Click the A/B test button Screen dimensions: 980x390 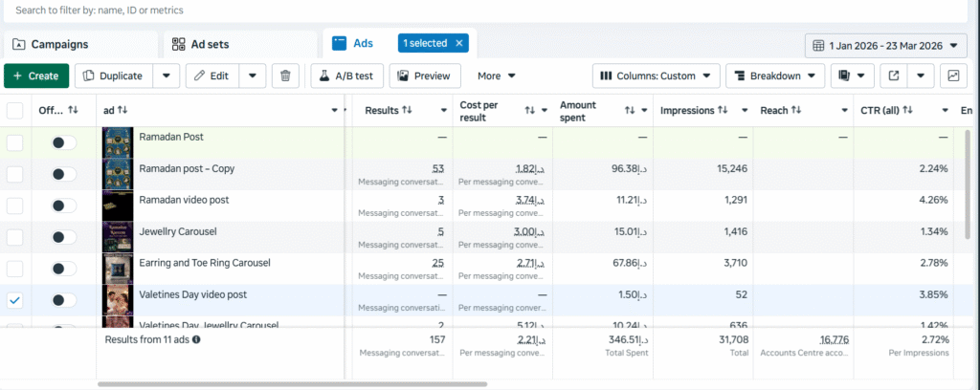point(345,76)
